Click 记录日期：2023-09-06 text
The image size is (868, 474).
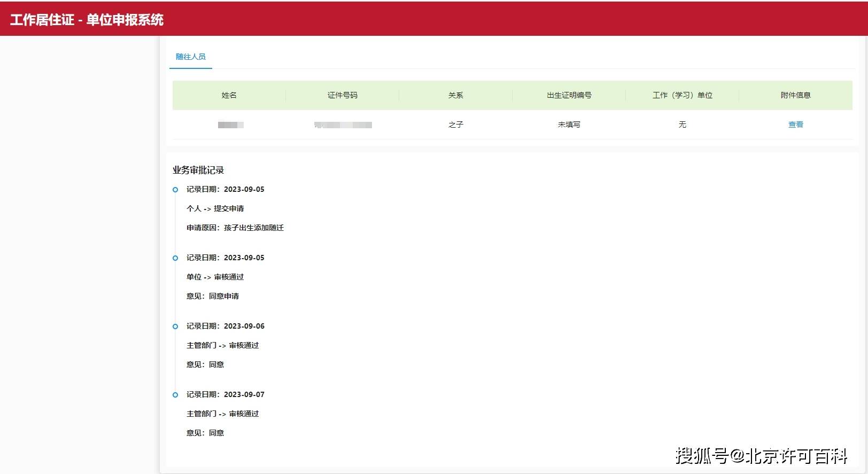(225, 326)
